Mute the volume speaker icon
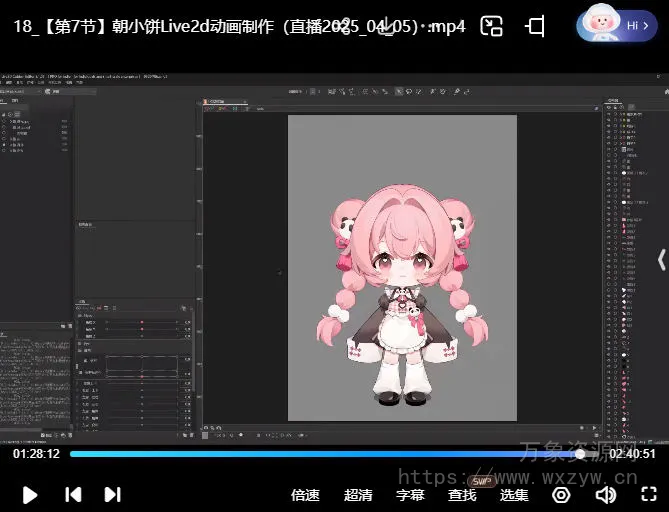The image size is (669, 512). click(605, 494)
